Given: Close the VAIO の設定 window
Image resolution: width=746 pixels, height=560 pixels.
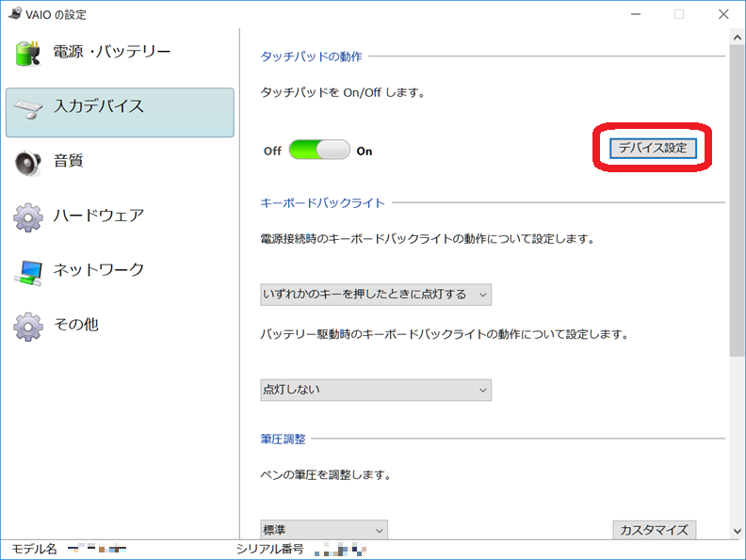Looking at the screenshot, I should coord(723,14).
